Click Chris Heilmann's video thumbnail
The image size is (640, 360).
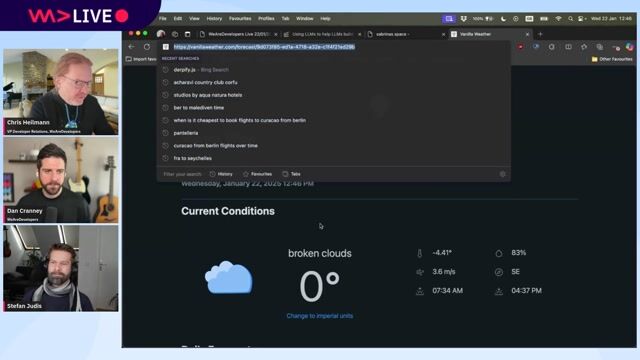point(61,92)
